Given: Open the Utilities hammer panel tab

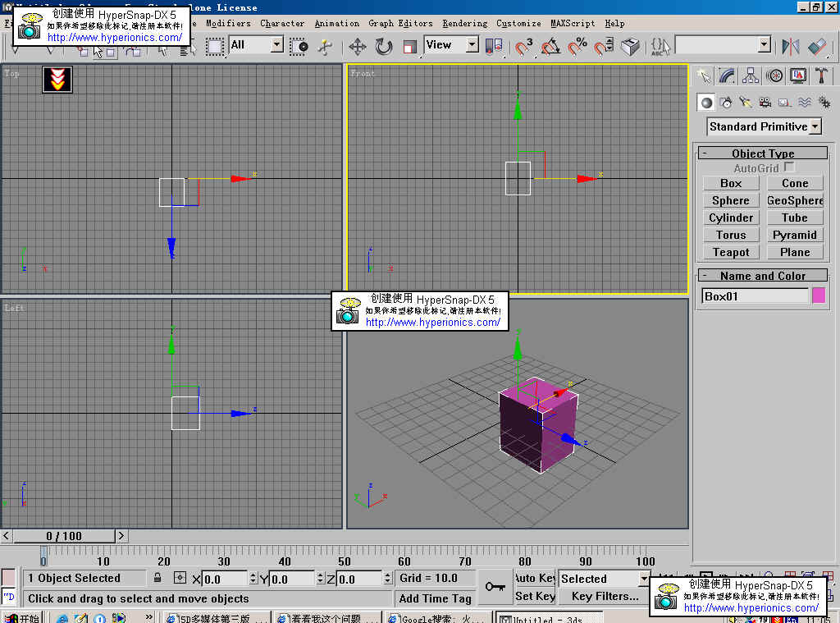Looking at the screenshot, I should (x=821, y=76).
